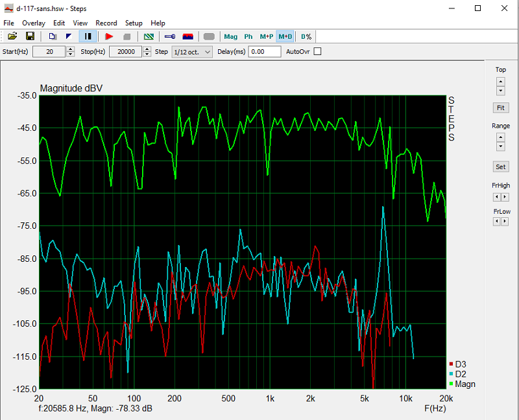Switch to M+P view mode
This screenshot has width=519, height=420.
(x=267, y=37)
